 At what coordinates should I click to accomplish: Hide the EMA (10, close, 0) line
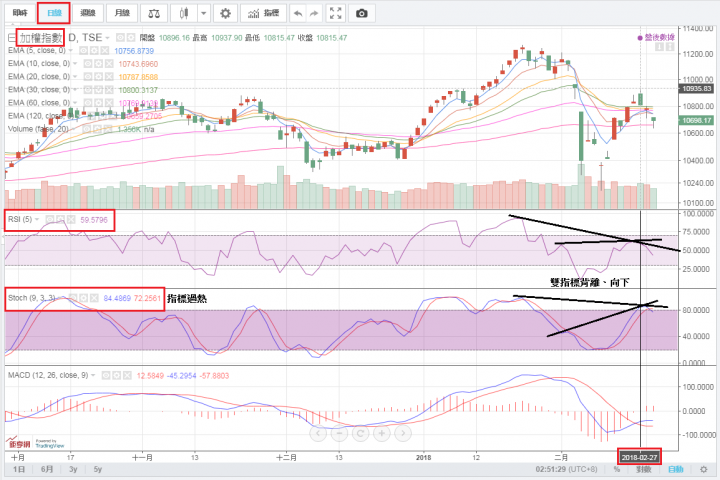point(87,63)
